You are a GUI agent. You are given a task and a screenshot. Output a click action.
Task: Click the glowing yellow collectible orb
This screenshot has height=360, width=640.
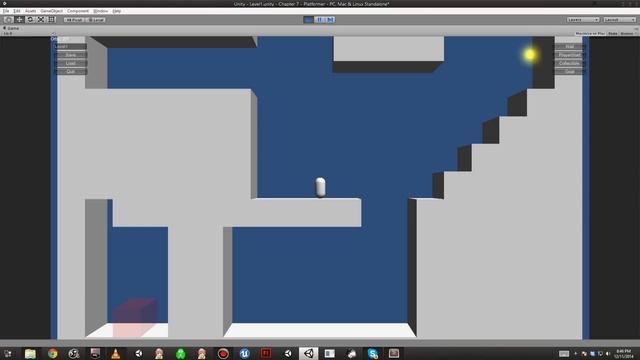529,55
